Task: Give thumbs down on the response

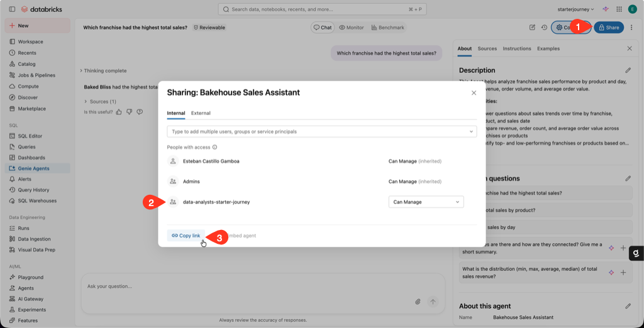Action: 130,112
